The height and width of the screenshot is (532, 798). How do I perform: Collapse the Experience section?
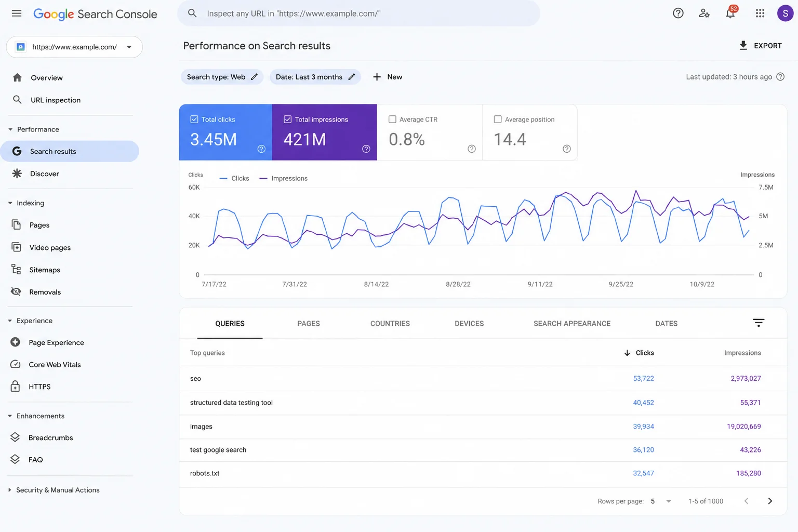[10, 321]
